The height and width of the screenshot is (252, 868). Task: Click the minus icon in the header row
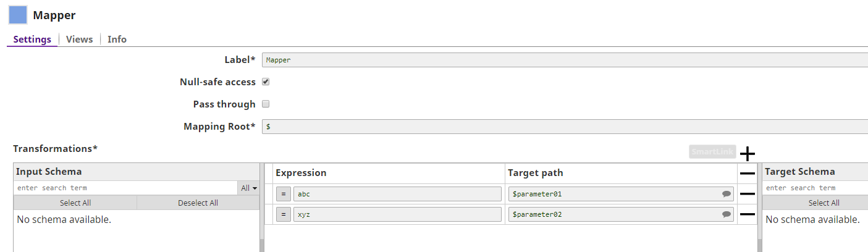[748, 174]
